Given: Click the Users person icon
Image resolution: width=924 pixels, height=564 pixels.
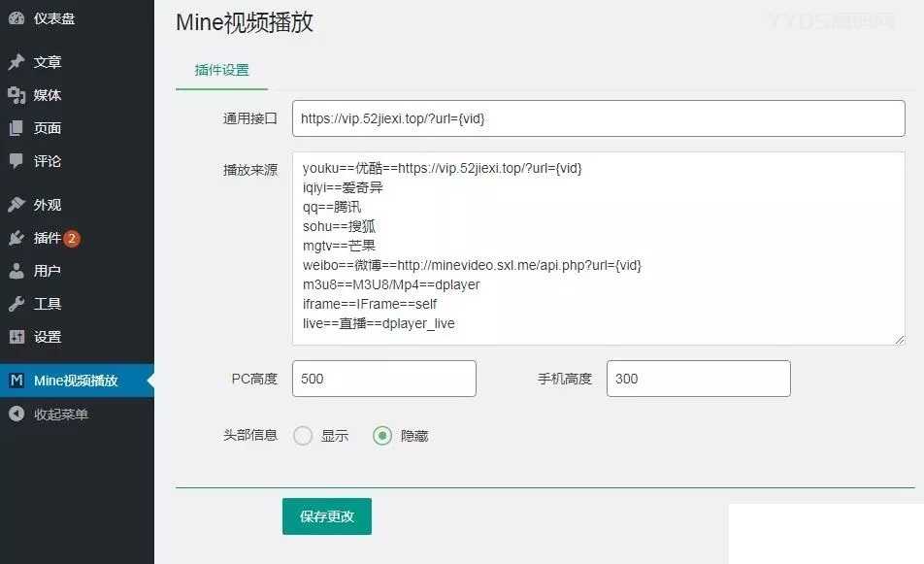Looking at the screenshot, I should (16, 271).
